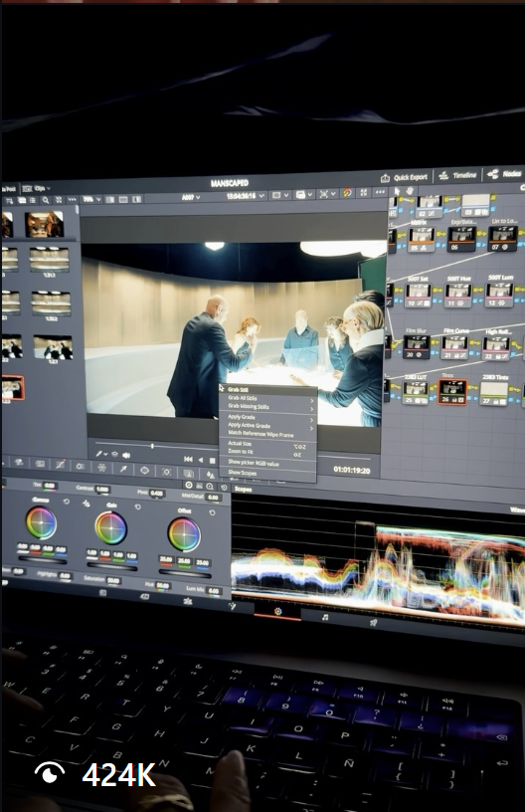Switch to the Deliver rocket page
This screenshot has height=812, width=525.
(374, 623)
